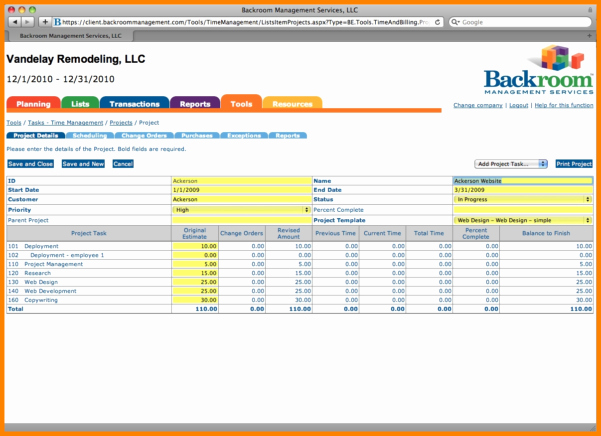Select the 140 Web Development task row
The height and width of the screenshot is (436, 601).
tap(300, 291)
